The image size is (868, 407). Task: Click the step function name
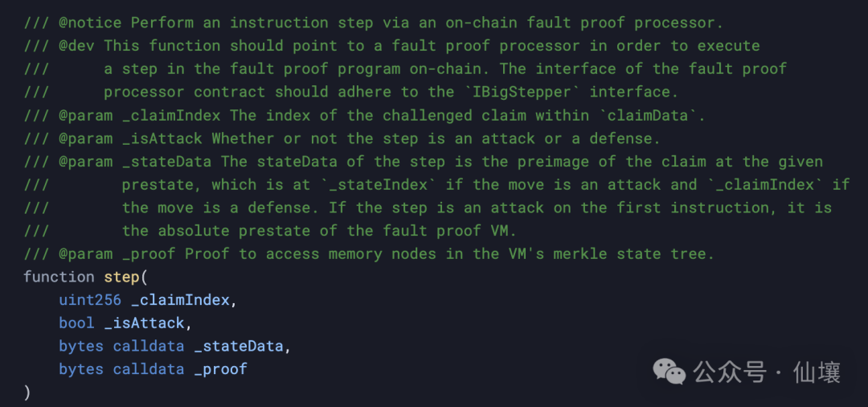pos(121,277)
